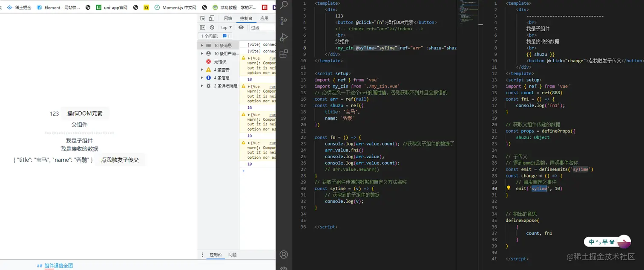Click text "shuzu: Object"

click(532, 137)
